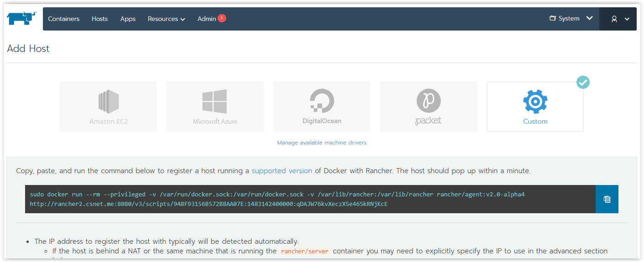The width and height of the screenshot is (644, 262).
Task: Click the Amazon EC2 cube logo
Action: click(x=109, y=102)
